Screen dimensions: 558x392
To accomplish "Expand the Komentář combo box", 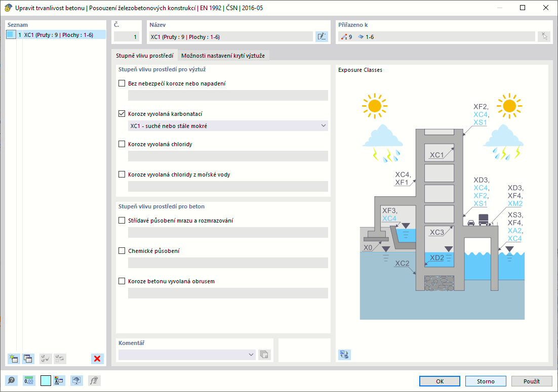I will coord(187,355).
